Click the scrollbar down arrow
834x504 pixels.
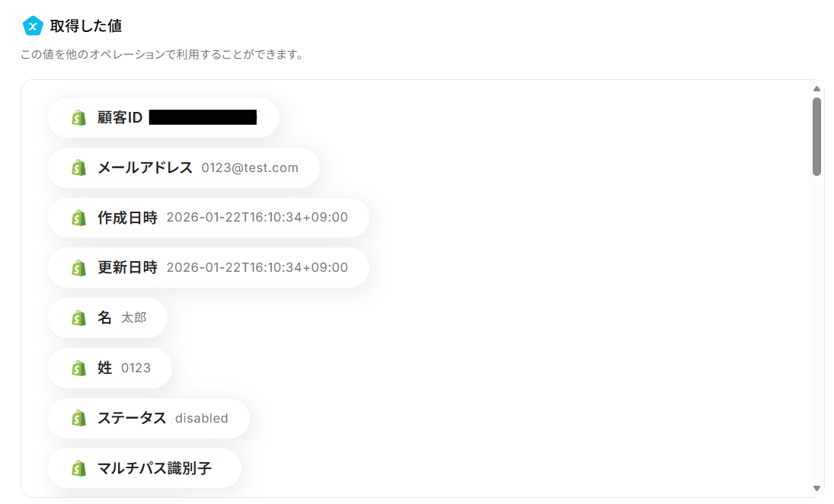click(816, 488)
